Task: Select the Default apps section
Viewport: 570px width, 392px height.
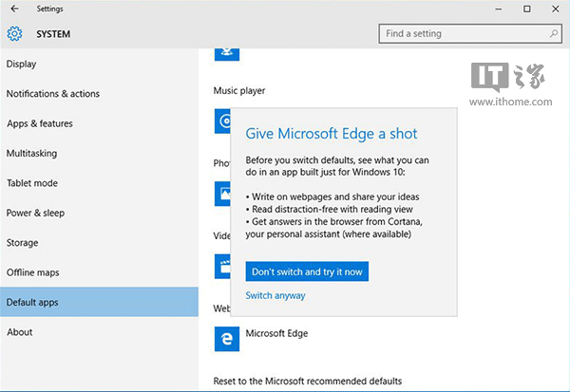Action: click(x=99, y=302)
